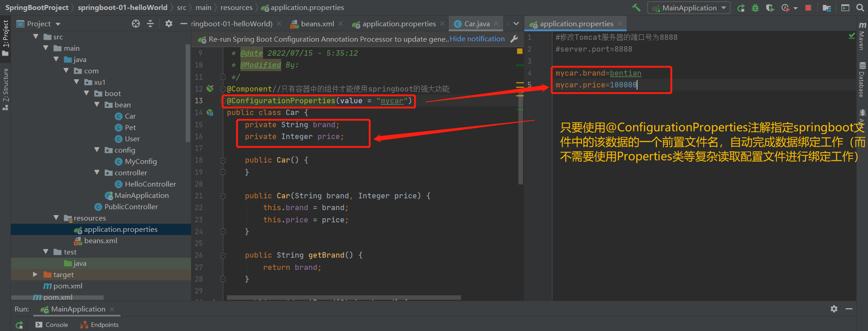Click the profiler run clock icon
Viewport: 868px width, 331px height.
[786, 8]
